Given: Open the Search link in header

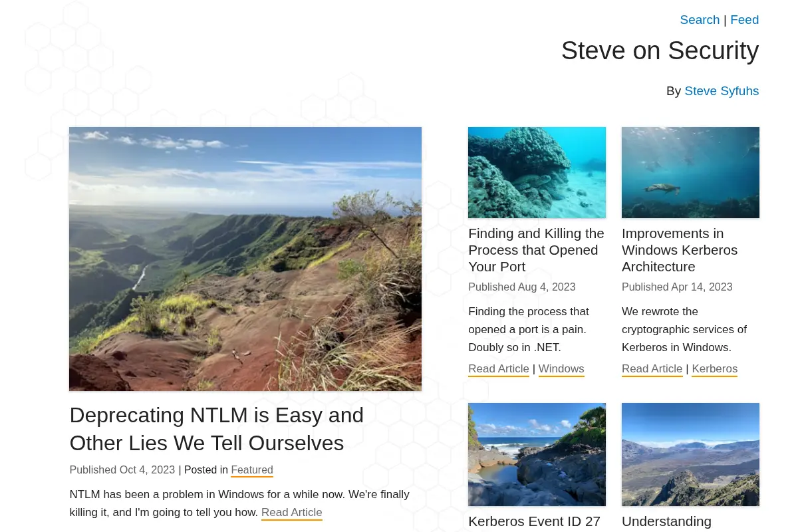Looking at the screenshot, I should pos(700,20).
